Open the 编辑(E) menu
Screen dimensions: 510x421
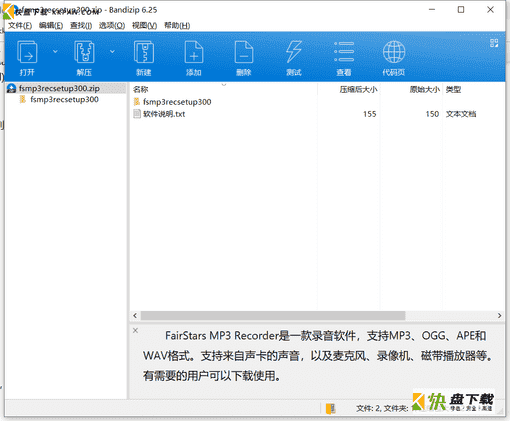point(51,26)
